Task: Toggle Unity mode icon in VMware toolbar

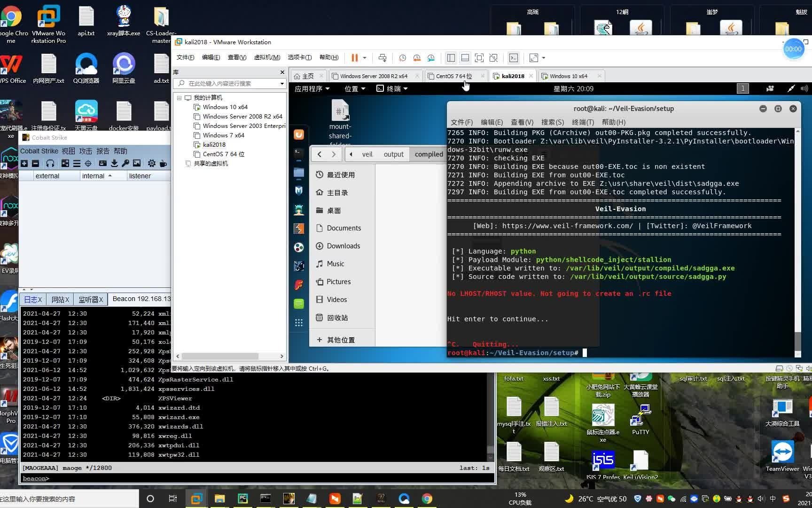Action: click(493, 58)
